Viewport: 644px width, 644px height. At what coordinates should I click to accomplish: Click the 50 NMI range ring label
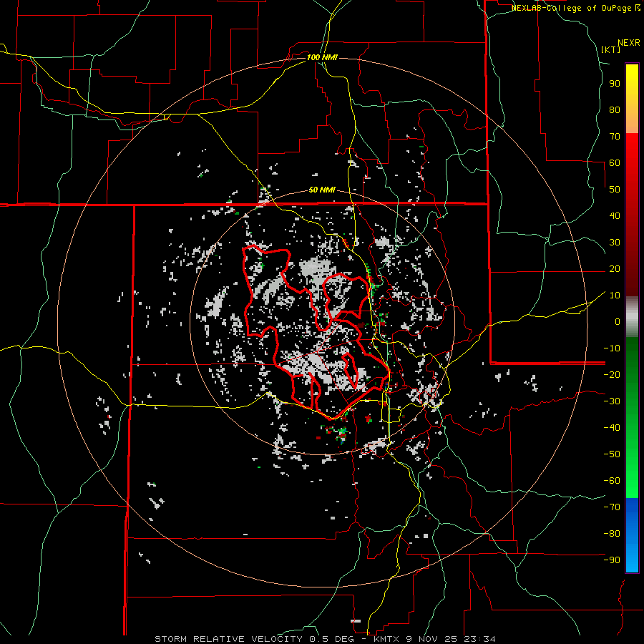(322, 190)
